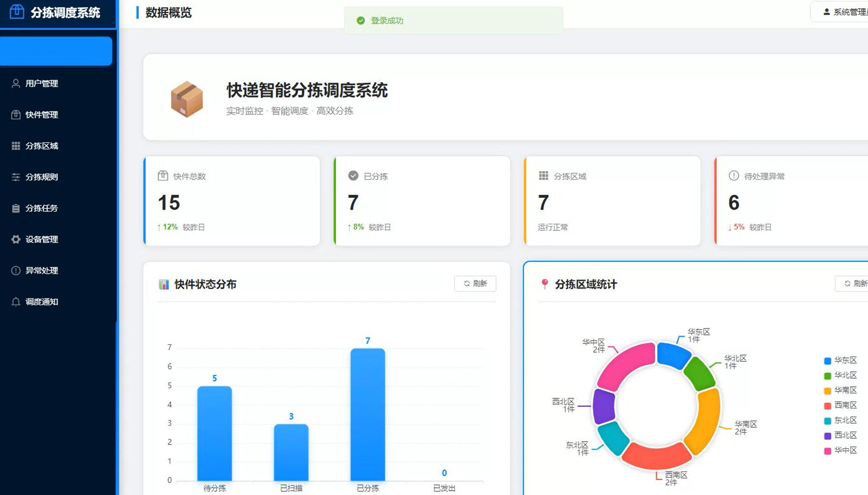Click the 分拣规则 sliders icon
Image resolution: width=868 pixels, height=495 pixels.
point(16,178)
